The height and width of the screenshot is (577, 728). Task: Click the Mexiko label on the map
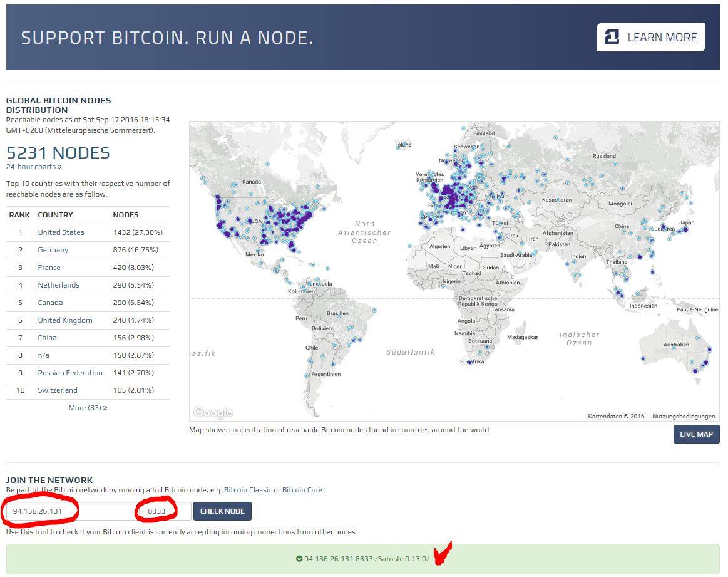pyautogui.click(x=254, y=254)
